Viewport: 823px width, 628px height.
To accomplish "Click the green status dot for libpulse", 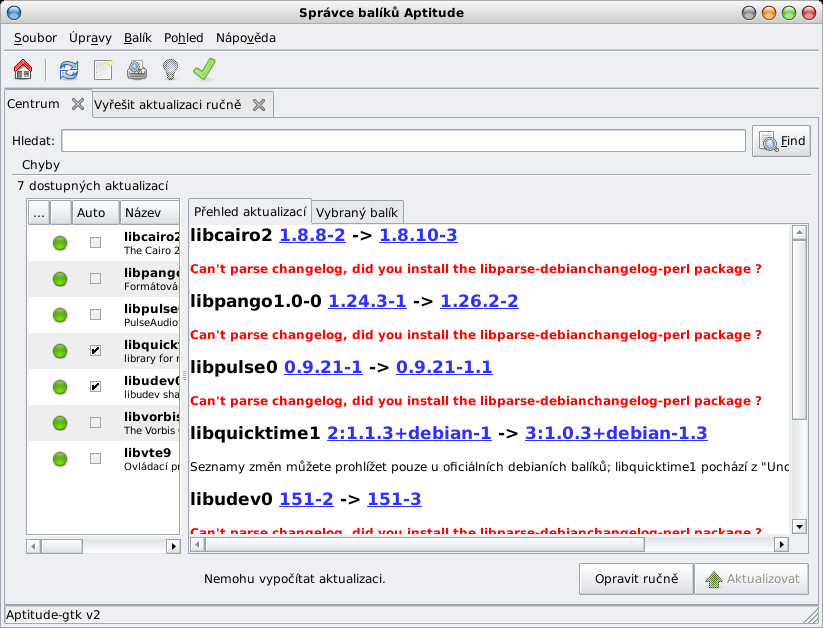I will click(60, 315).
